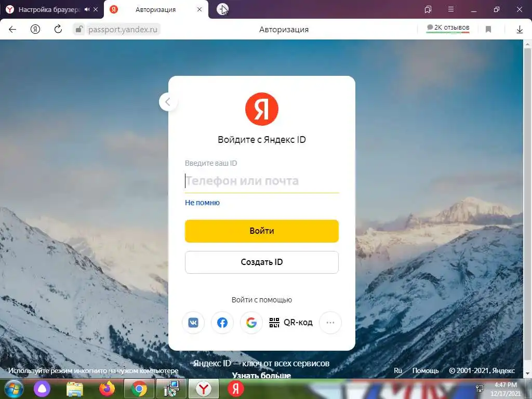The height and width of the screenshot is (399, 532).
Task: Choose QR-код login option
Action: (x=291, y=322)
